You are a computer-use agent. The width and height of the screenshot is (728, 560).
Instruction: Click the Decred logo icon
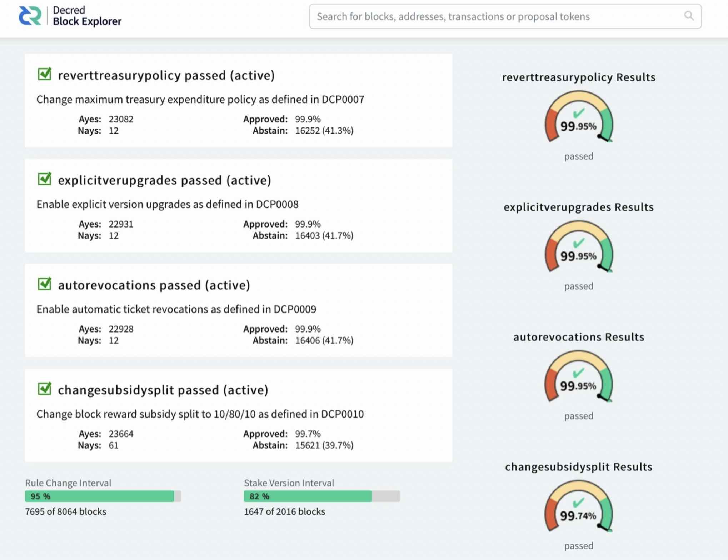click(30, 16)
